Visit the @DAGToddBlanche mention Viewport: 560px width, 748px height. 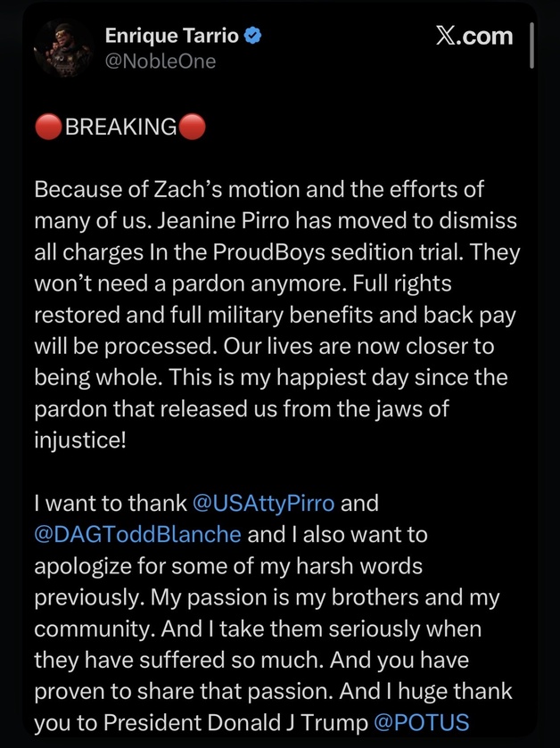point(137,534)
